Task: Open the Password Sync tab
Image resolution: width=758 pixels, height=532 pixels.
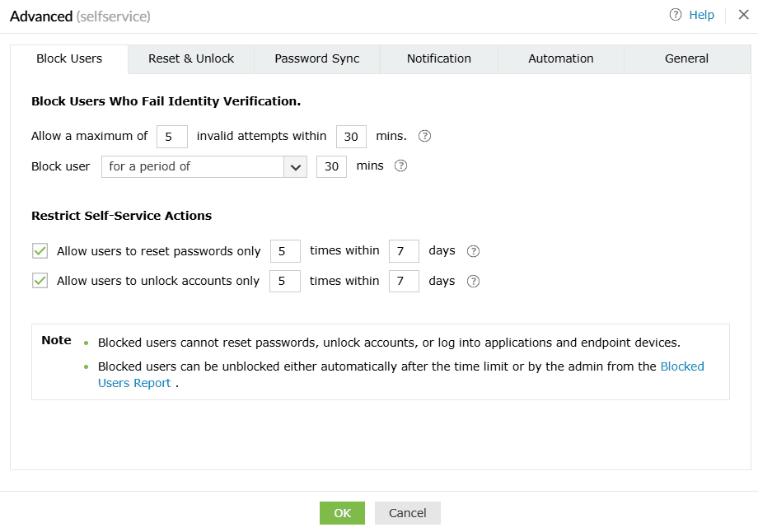Action: [316, 58]
